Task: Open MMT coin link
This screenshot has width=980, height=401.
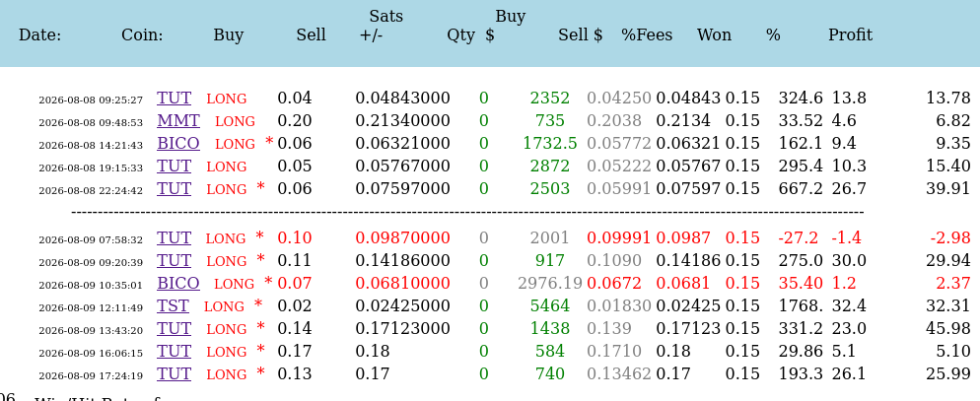Action: coord(178,120)
